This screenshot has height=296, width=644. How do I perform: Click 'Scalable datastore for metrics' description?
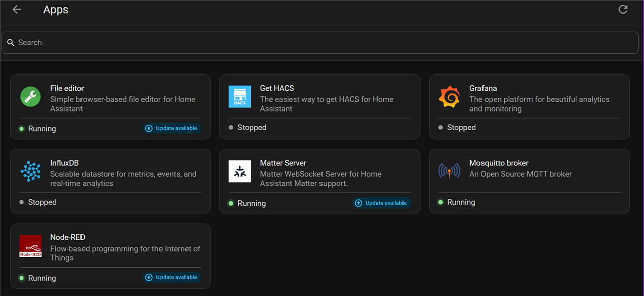pos(123,179)
